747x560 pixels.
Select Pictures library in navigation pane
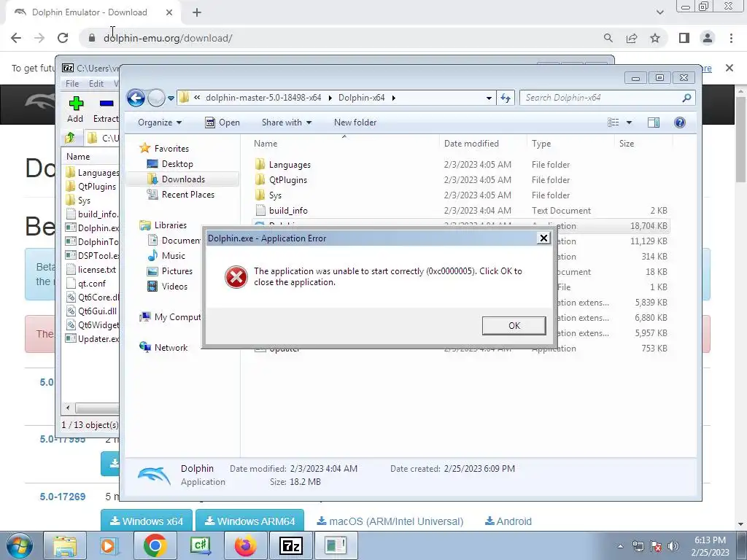[177, 271]
